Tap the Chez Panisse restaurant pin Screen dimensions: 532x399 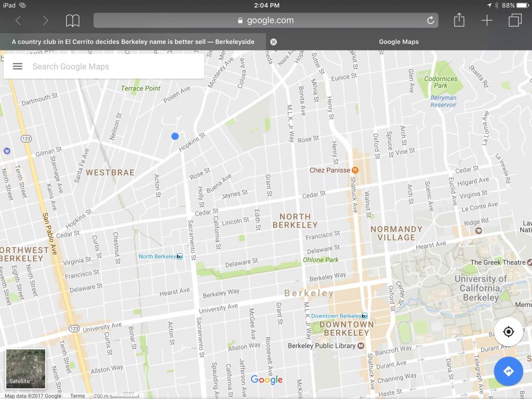pyautogui.click(x=355, y=170)
